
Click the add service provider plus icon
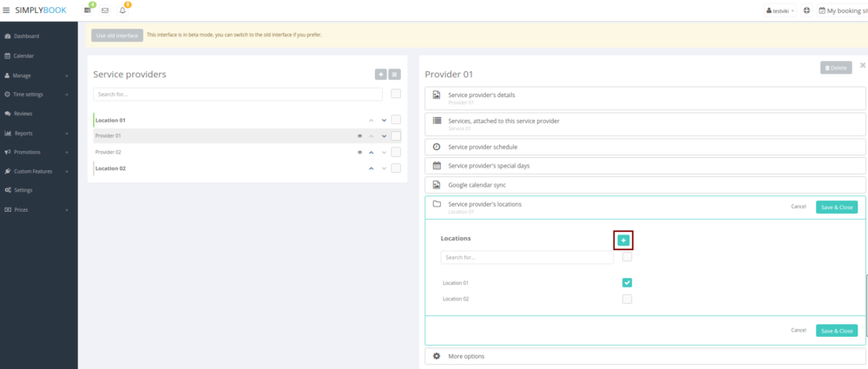tap(380, 75)
